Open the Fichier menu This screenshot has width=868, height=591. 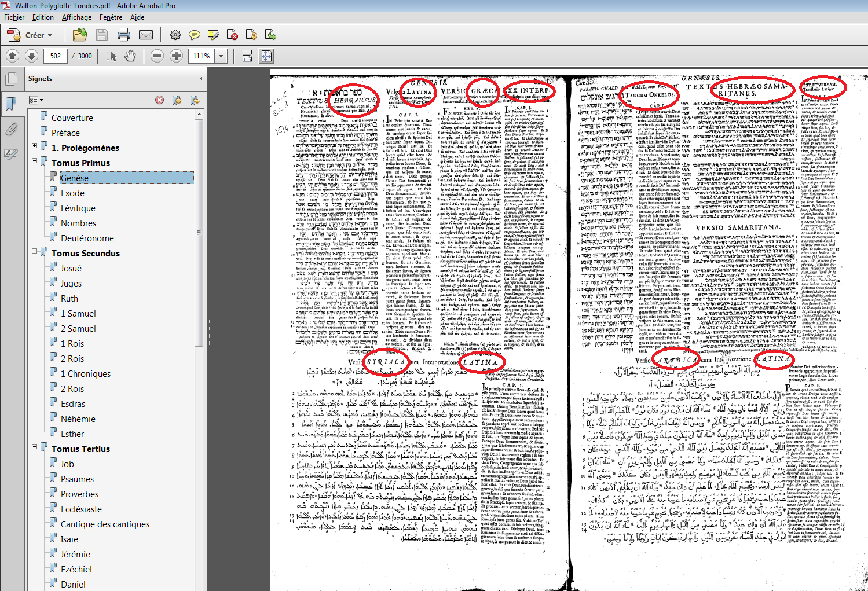point(14,17)
